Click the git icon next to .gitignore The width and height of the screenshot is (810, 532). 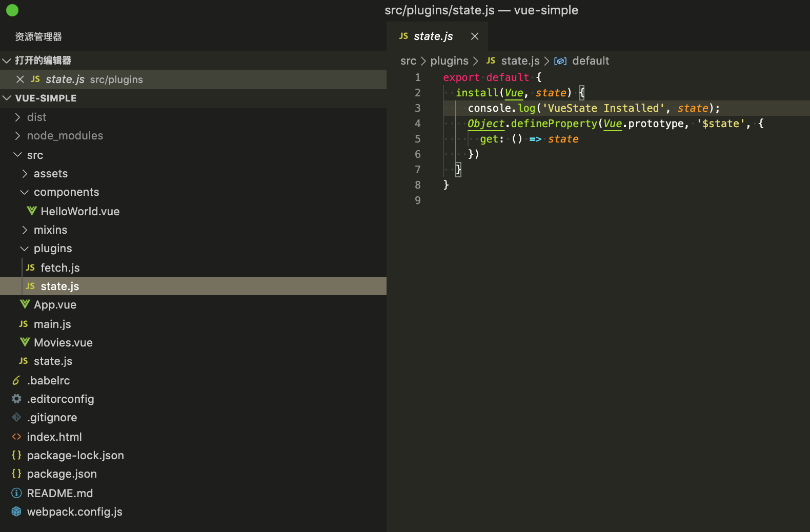click(x=16, y=417)
